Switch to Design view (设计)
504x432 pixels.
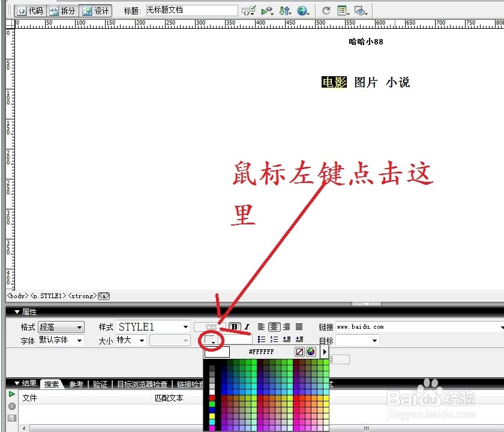[95, 11]
